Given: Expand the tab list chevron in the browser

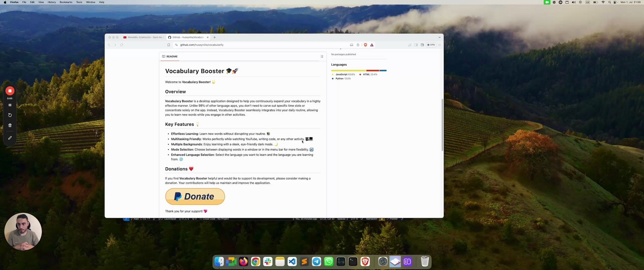Looking at the screenshot, I should 440,37.
